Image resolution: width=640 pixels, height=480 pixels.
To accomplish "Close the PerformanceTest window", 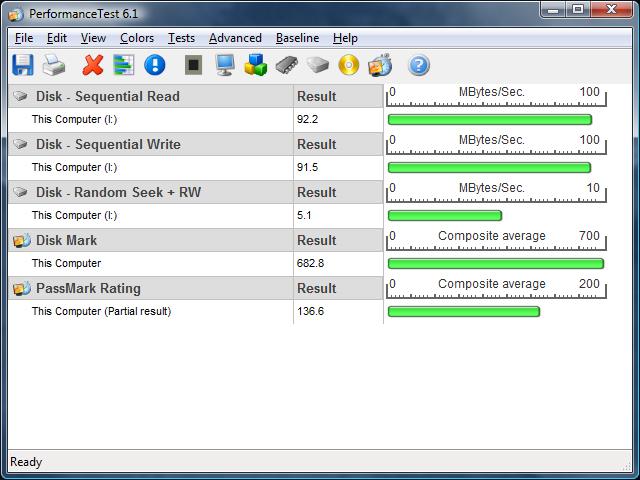I will (611, 10).
